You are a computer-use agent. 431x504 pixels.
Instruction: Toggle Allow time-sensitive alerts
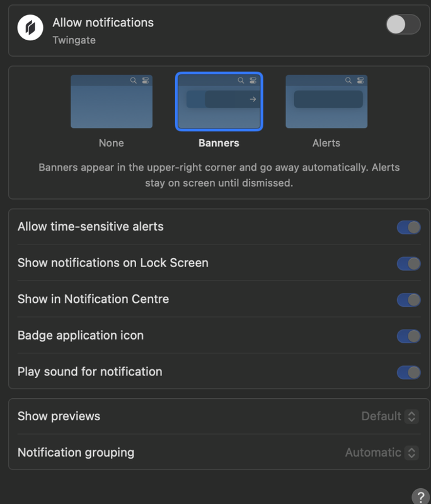click(408, 227)
